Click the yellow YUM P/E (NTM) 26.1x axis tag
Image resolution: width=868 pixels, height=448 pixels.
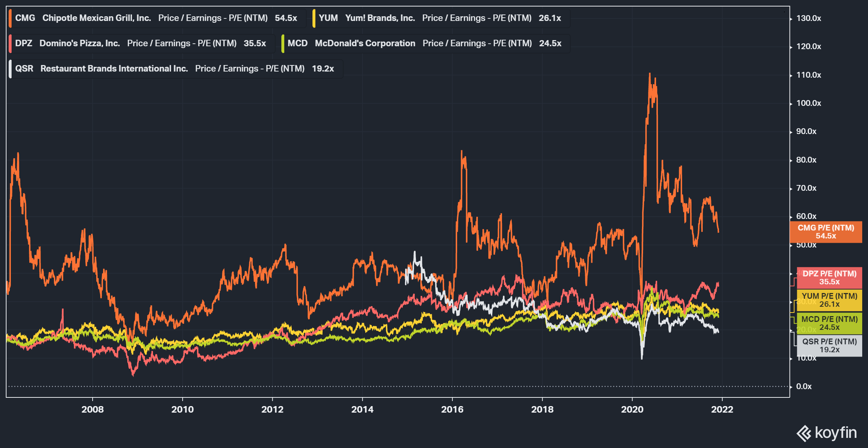(829, 300)
